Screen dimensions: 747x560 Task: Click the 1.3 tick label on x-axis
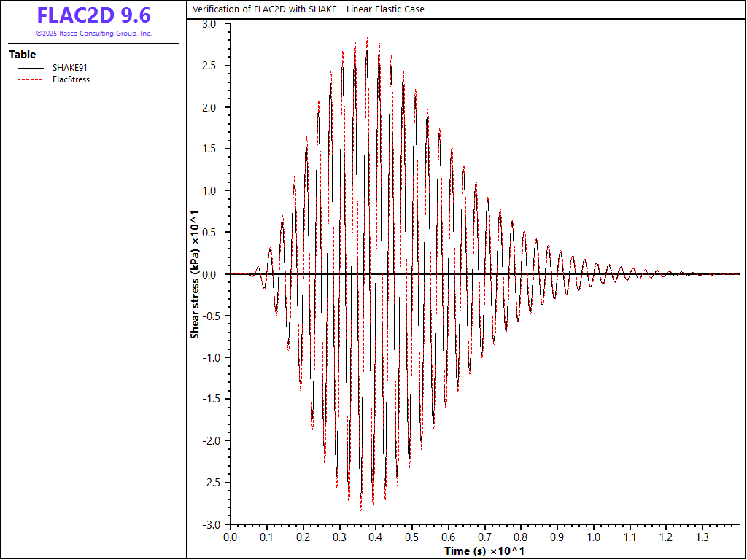[702, 537]
